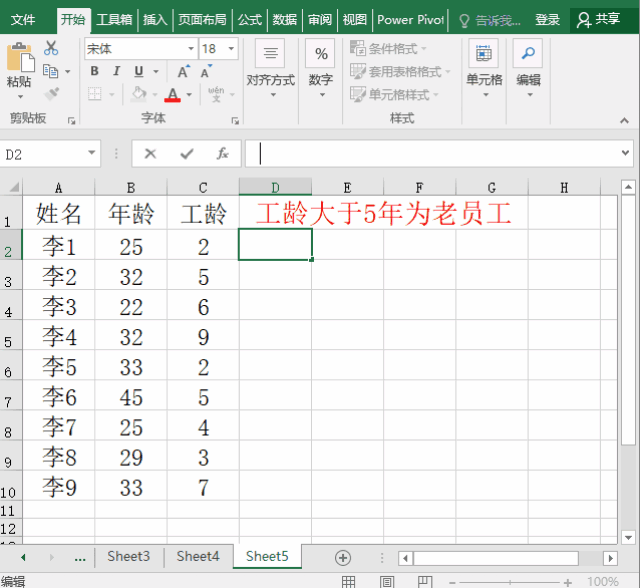Add a new sheet with plus button

coord(343,558)
